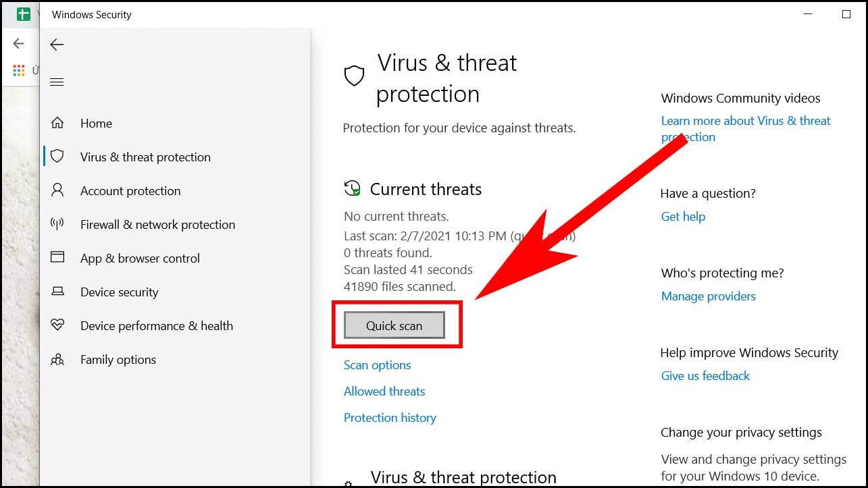Open Manage providers
Image resolution: width=868 pixels, height=488 pixels.
pyautogui.click(x=708, y=296)
